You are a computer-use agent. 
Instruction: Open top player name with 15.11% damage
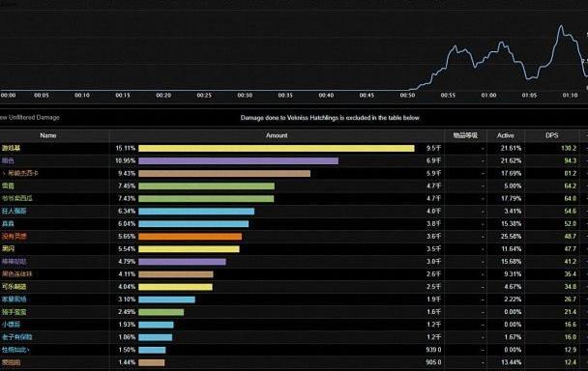pyautogui.click(x=11, y=149)
